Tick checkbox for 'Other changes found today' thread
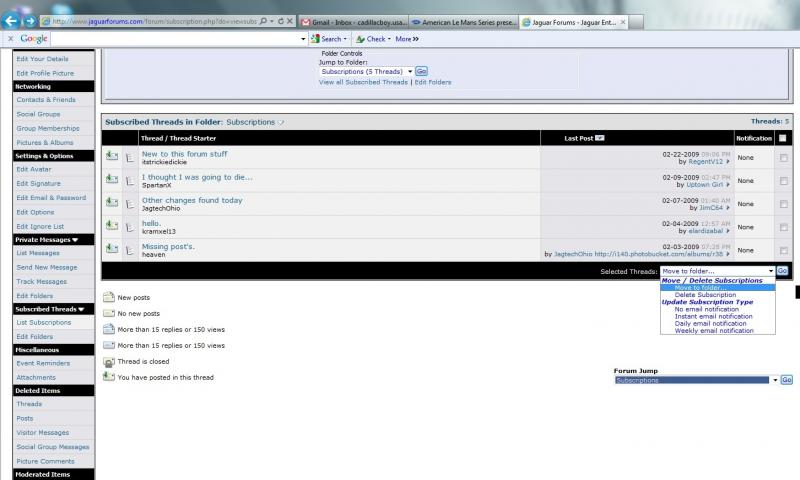This screenshot has width=800, height=480. 784,204
